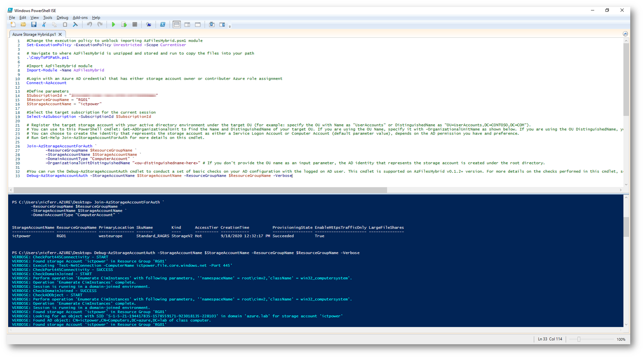Open an existing script file
Image resolution: width=644 pixels, height=358 pixels.
tap(23, 25)
